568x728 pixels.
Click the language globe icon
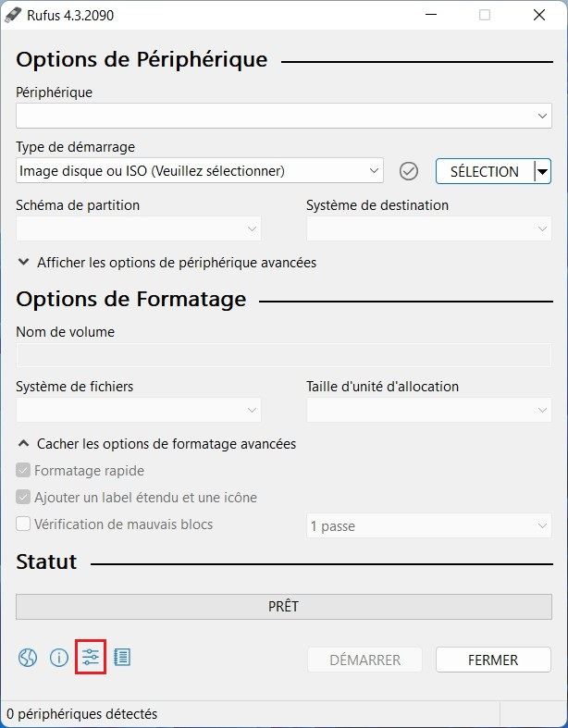point(28,658)
